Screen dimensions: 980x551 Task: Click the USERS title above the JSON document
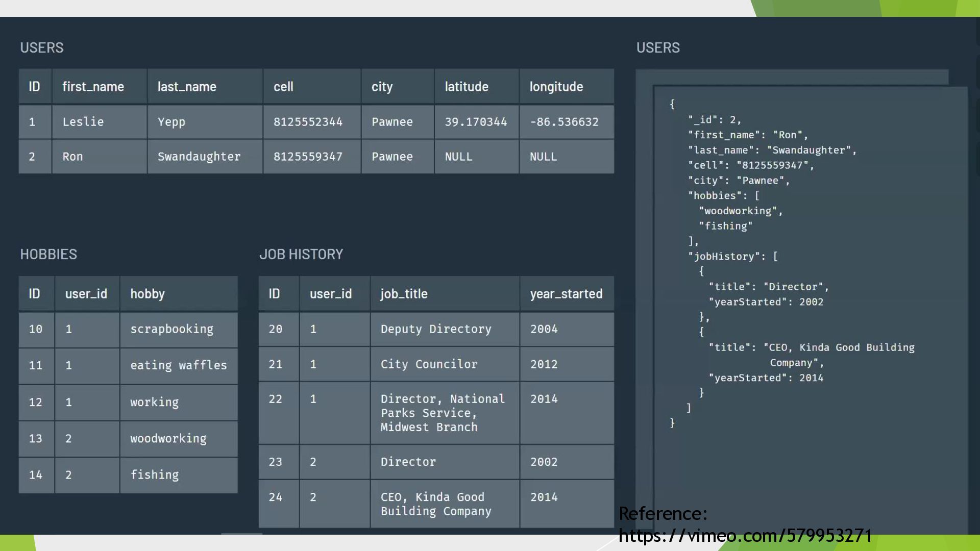pyautogui.click(x=658, y=47)
